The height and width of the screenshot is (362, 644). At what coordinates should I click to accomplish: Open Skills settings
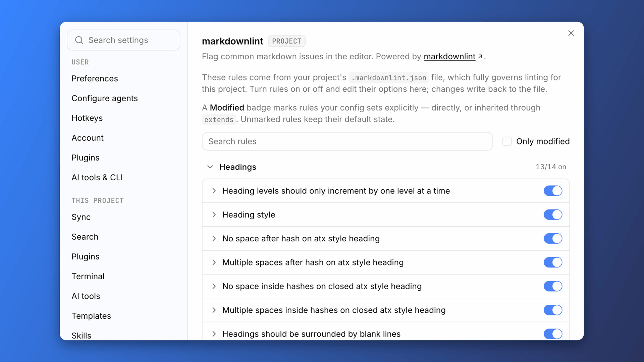81,335
